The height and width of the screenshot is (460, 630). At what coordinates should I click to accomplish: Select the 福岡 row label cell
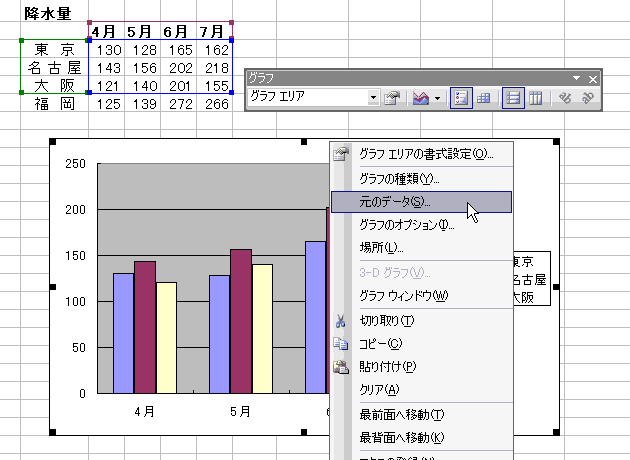click(54, 104)
